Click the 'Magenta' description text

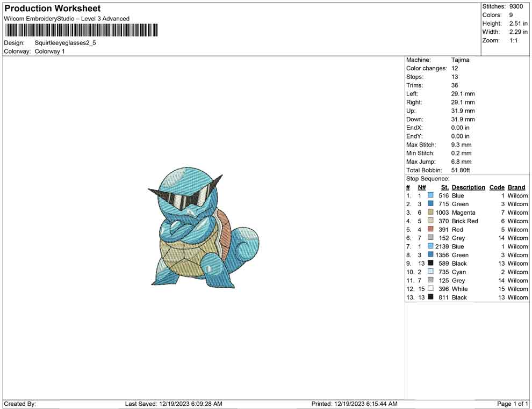(x=463, y=213)
